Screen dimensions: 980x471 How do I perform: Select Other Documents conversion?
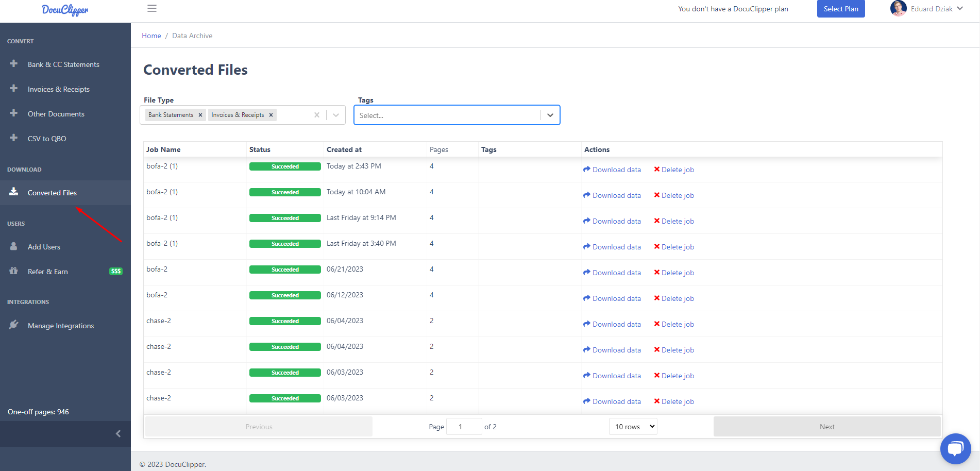(56, 113)
